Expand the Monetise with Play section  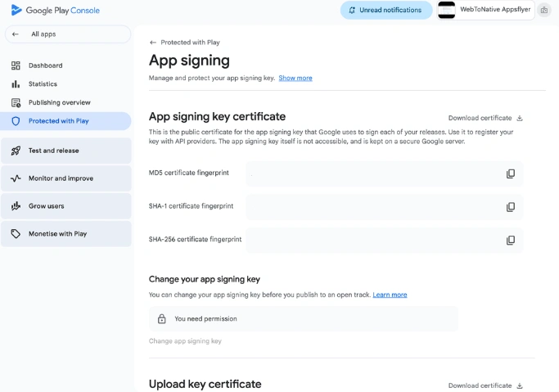point(66,234)
